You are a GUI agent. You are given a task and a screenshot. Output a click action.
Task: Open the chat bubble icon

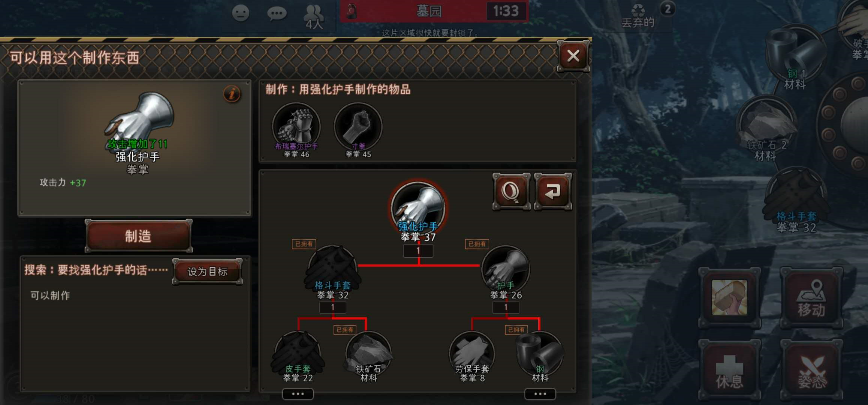(277, 14)
